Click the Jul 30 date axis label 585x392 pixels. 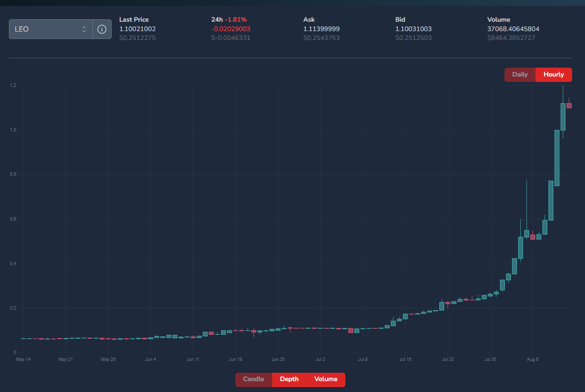pos(490,359)
